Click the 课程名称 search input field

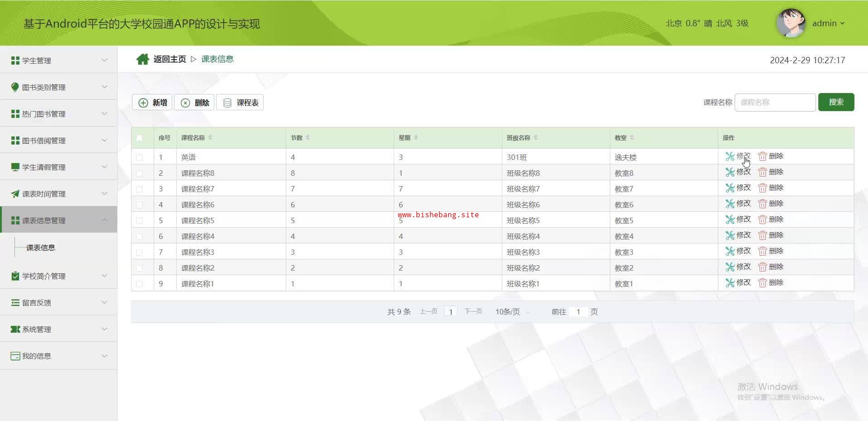point(775,102)
